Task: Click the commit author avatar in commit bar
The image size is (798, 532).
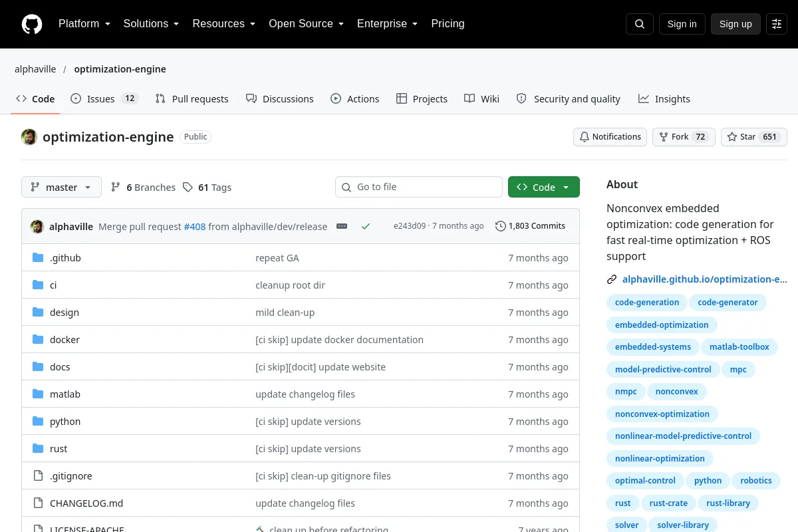Action: coord(37,226)
